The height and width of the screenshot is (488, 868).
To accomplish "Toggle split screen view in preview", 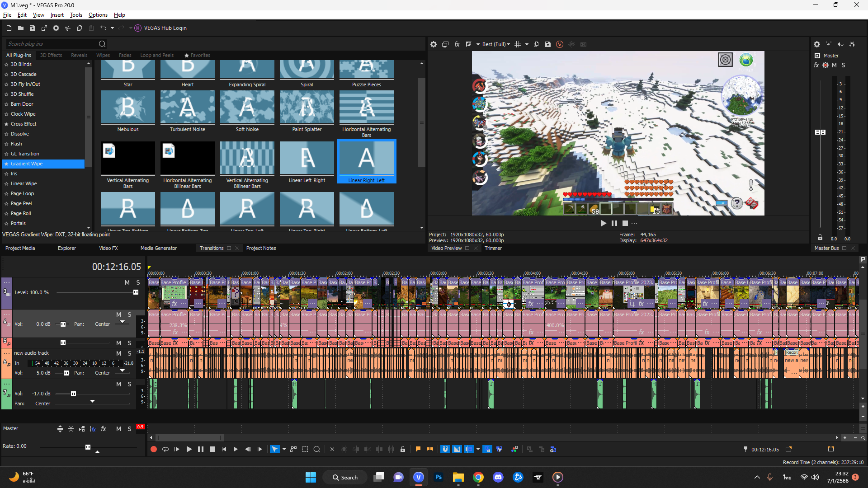I will point(468,44).
